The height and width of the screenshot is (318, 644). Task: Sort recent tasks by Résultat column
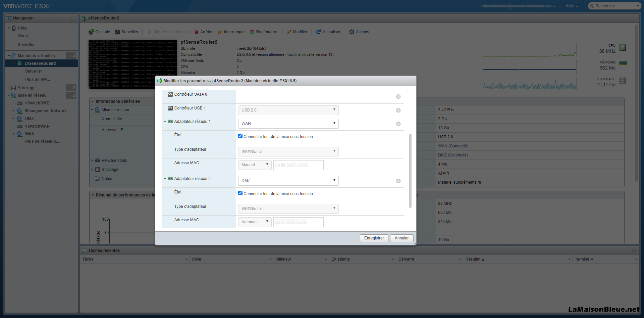pos(518,259)
